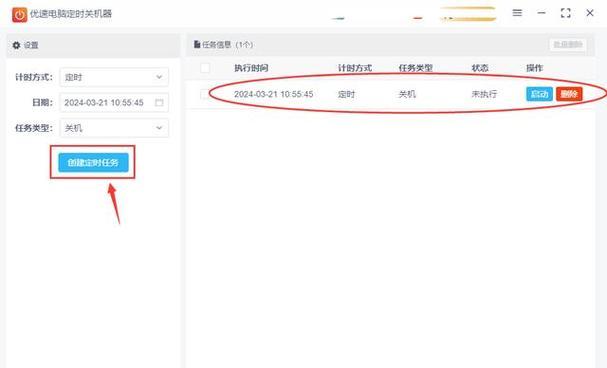Click the 设置 panel title text

(31, 45)
